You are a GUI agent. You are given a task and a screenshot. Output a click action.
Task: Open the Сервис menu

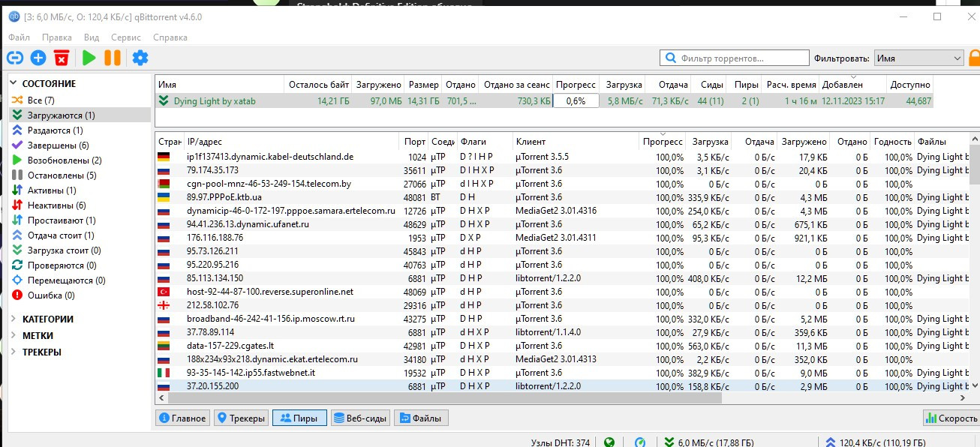125,37
